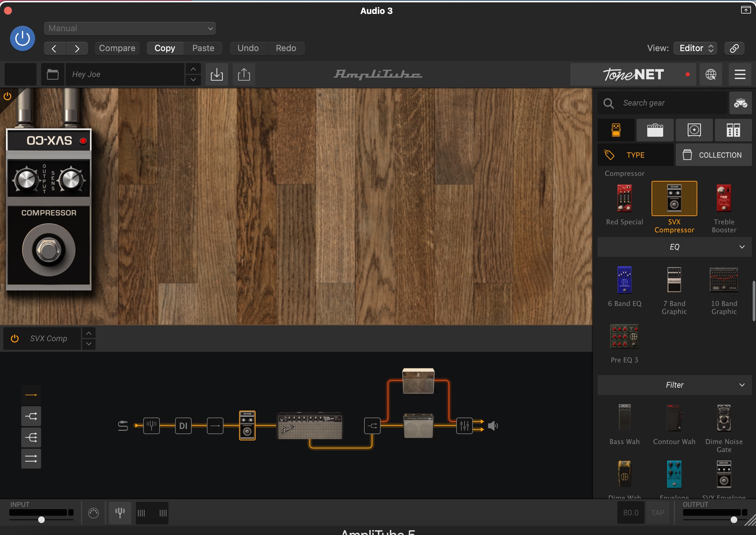Toggle SVX Comp power button

[15, 339]
